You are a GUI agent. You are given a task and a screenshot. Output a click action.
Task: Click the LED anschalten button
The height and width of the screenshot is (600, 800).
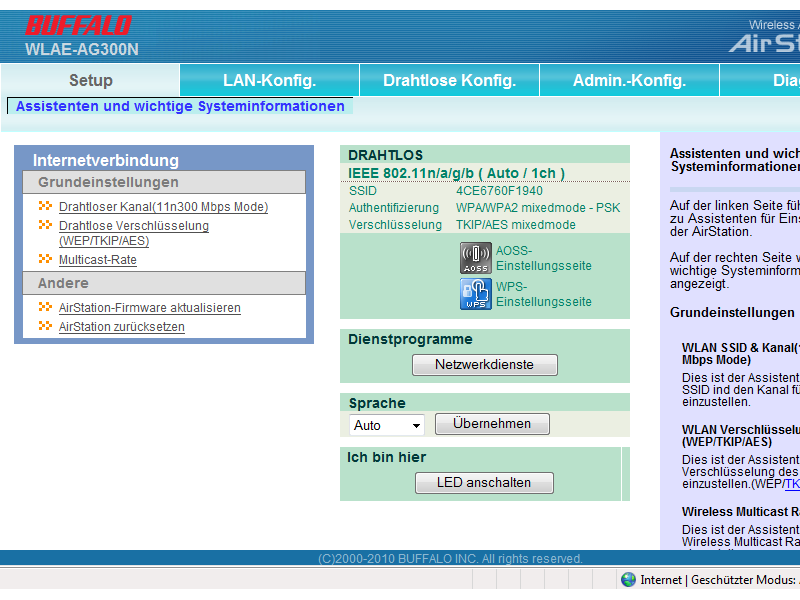pos(484,483)
